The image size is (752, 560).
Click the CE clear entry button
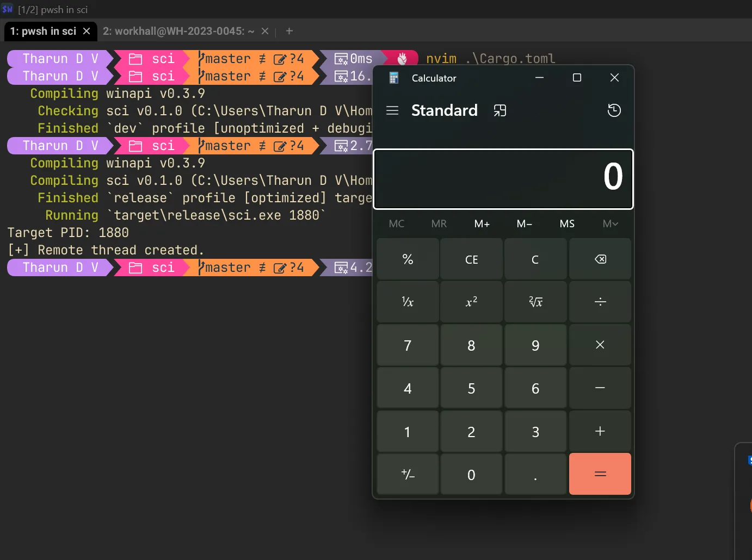click(x=471, y=260)
